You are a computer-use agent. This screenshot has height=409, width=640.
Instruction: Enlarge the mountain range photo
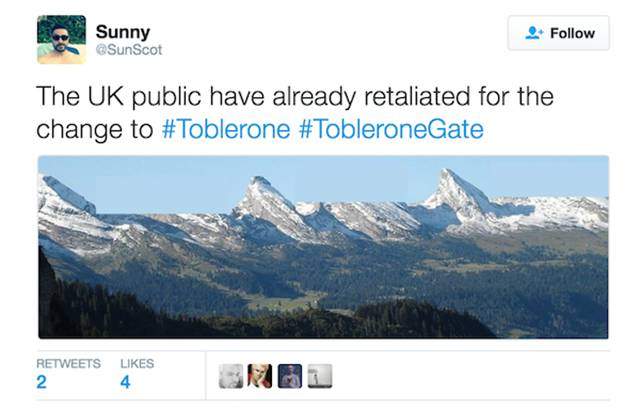323,247
